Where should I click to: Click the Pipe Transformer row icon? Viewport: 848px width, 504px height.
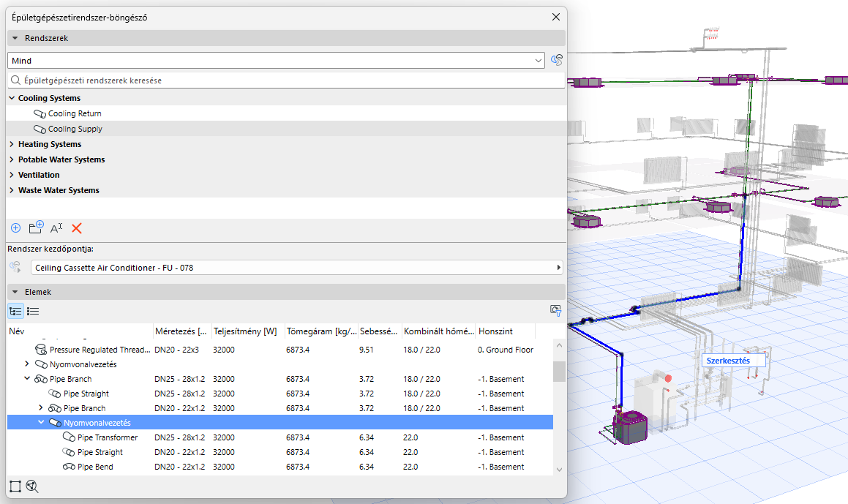click(x=69, y=437)
